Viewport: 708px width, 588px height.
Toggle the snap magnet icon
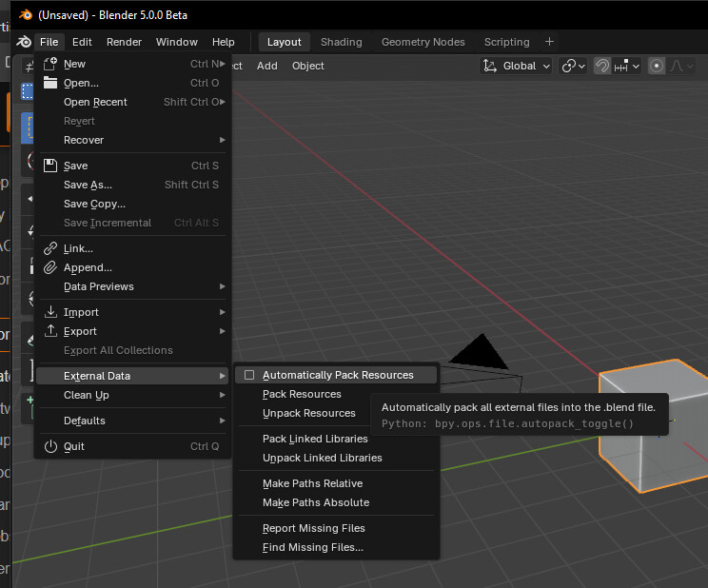pyautogui.click(x=601, y=66)
